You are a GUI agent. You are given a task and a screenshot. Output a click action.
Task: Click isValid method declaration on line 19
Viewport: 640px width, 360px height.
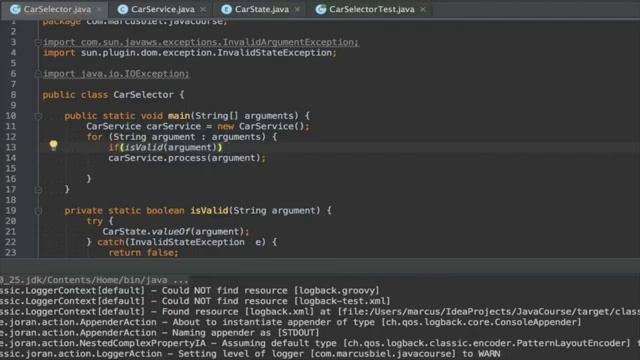tap(198, 211)
